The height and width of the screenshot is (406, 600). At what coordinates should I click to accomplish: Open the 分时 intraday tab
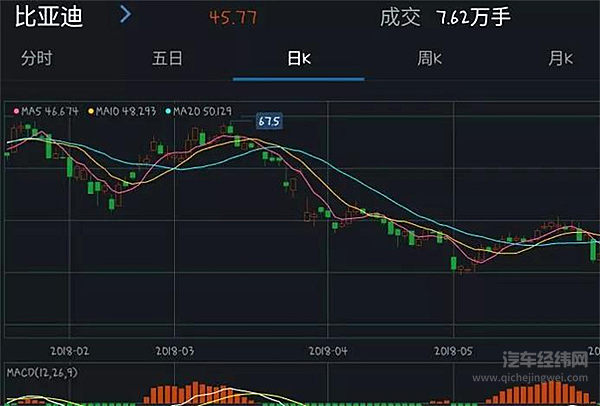37,59
